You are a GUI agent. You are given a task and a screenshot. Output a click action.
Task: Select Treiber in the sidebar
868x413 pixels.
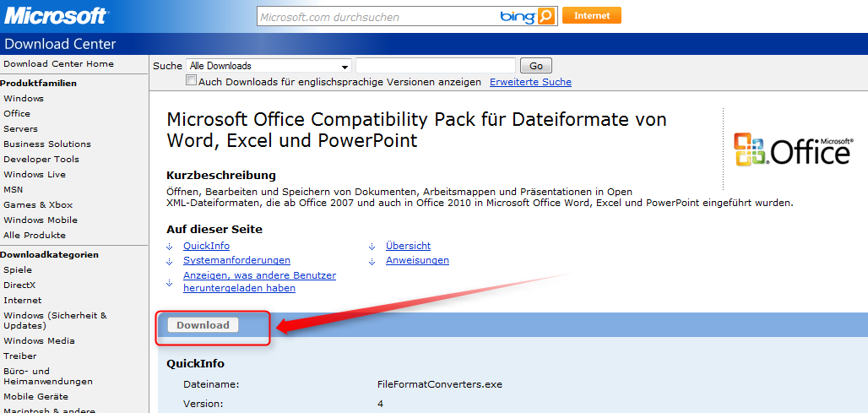pos(20,356)
